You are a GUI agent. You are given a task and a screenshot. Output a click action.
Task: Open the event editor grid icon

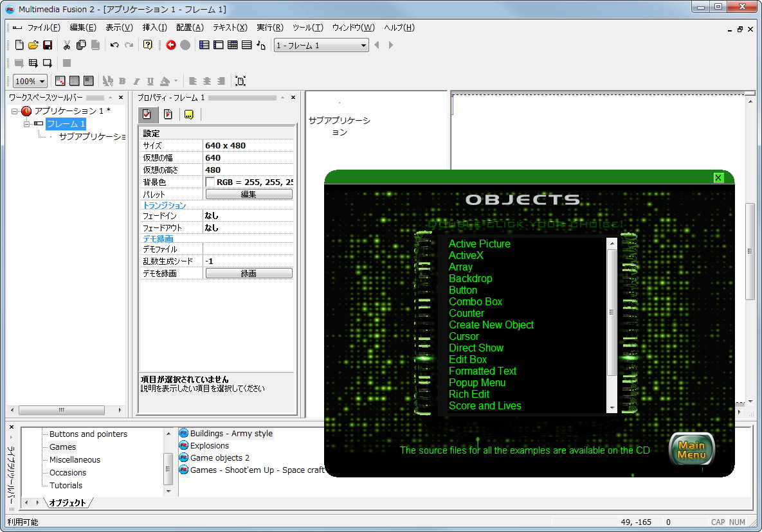[233, 45]
